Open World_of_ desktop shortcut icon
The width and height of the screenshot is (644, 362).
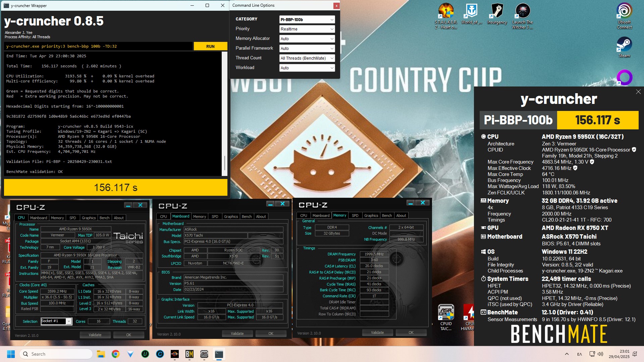471,14
